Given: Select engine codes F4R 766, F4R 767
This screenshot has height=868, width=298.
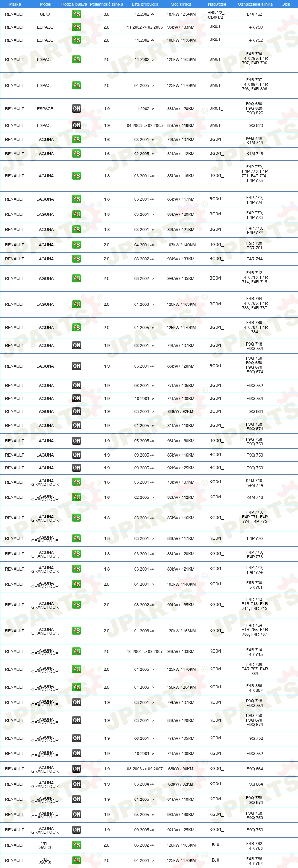Looking at the screenshot, I should (x=255, y=861).
